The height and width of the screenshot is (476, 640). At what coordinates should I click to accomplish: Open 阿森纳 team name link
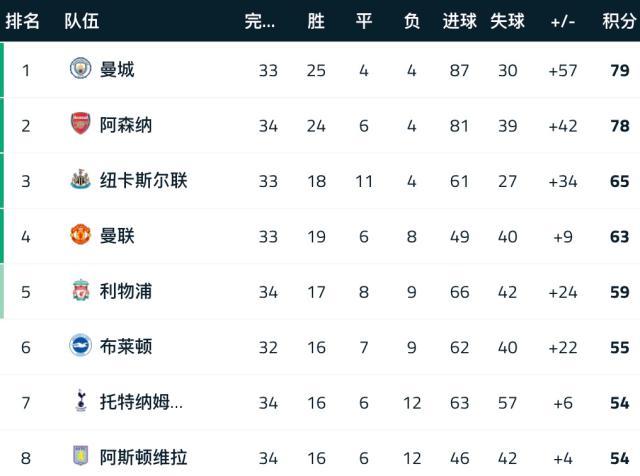click(126, 125)
